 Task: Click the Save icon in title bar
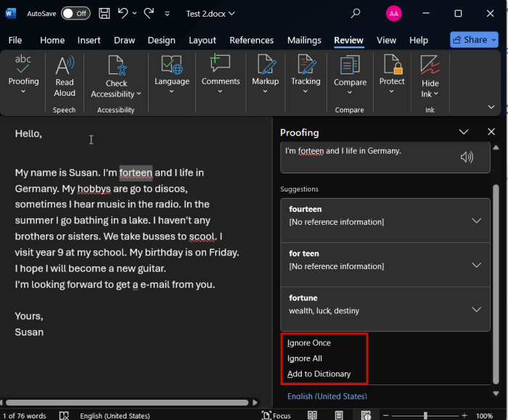click(x=105, y=13)
